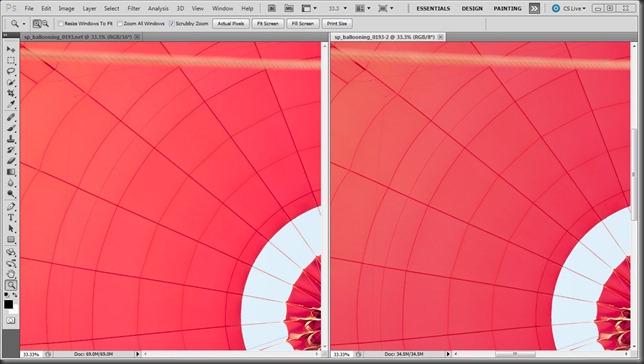The height and width of the screenshot is (364, 644).
Task: Open the Select menu
Action: [x=111, y=8]
